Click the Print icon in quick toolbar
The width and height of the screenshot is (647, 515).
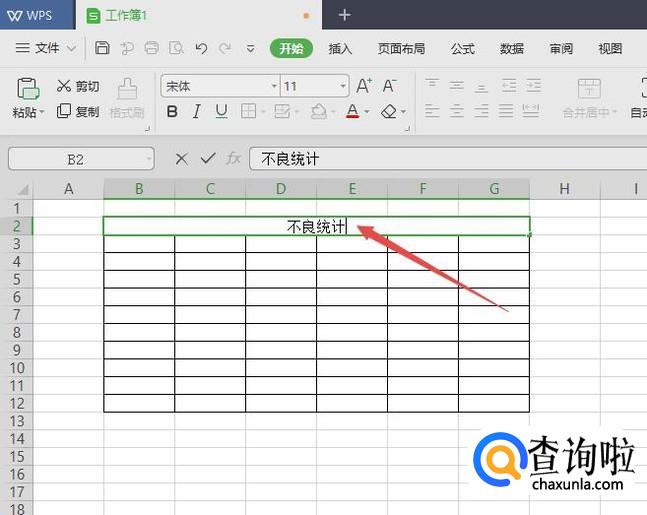(x=151, y=48)
